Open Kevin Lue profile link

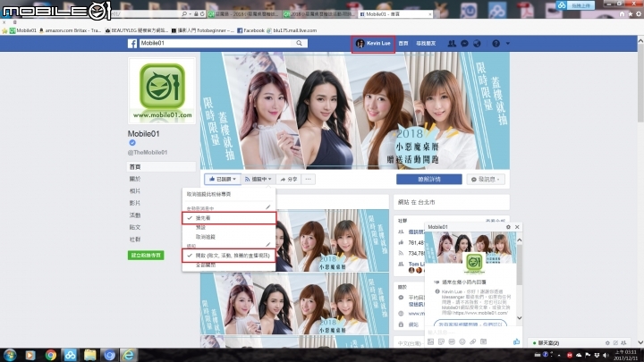point(373,43)
